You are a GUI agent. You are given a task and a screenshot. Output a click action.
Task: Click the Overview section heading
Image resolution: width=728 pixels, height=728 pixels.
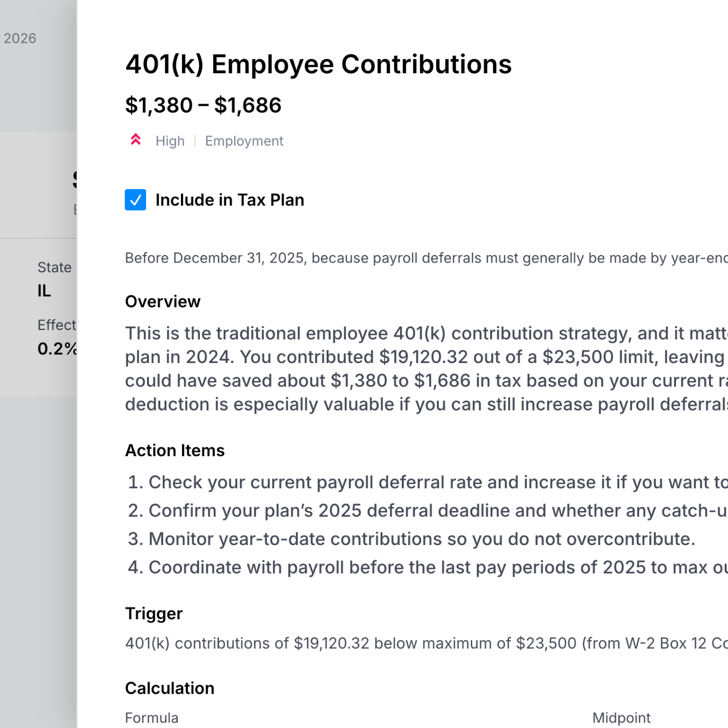pyautogui.click(x=163, y=302)
